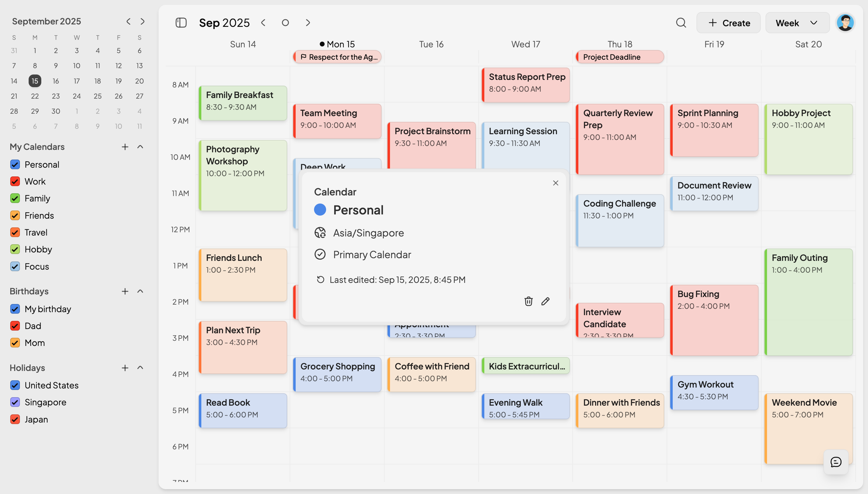Add new calendar under My Calendars
This screenshot has width=868, height=494.
coord(125,147)
